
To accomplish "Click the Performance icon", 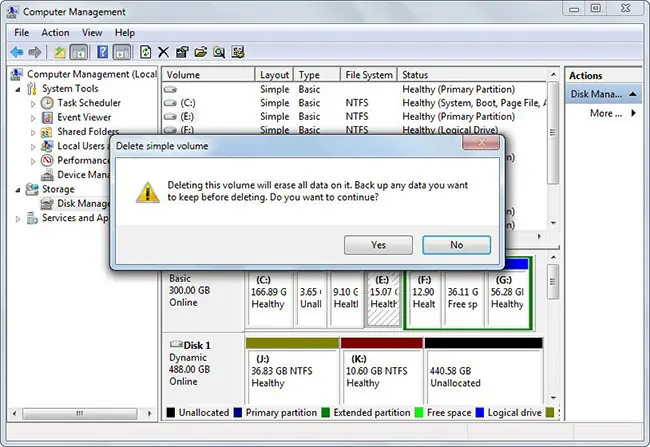I will tap(47, 160).
